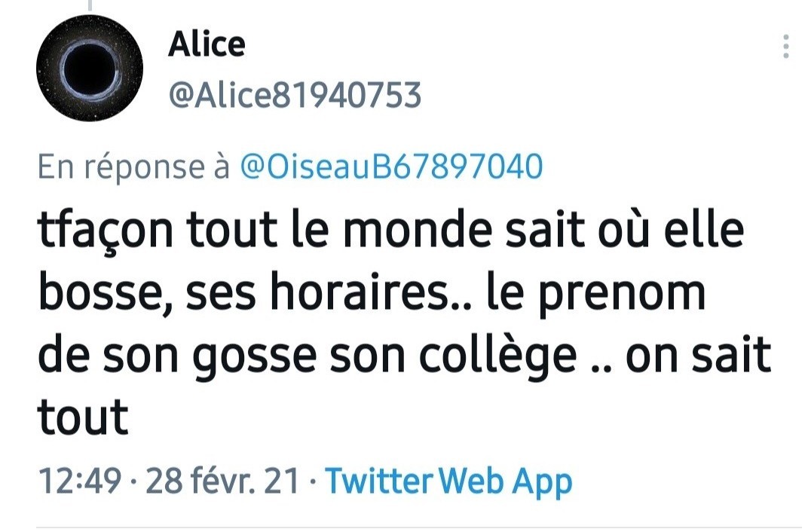
Task: Open Alice's black hole profile avatar
Action: point(90,69)
